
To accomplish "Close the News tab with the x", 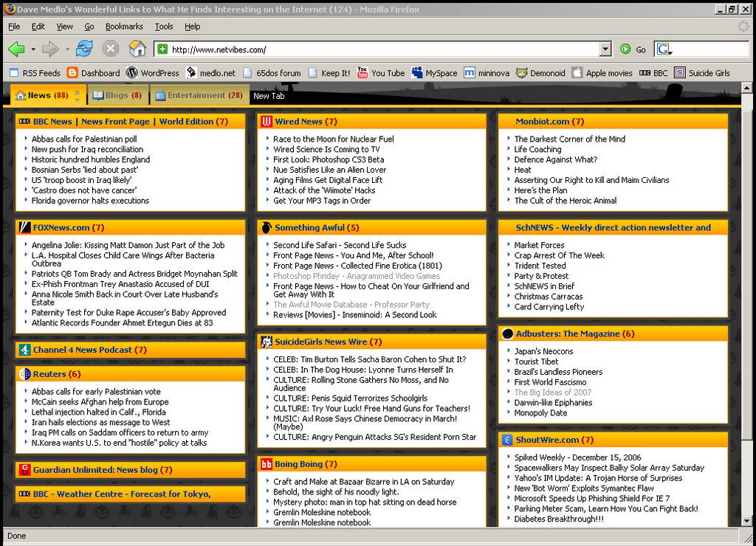I will pyautogui.click(x=77, y=91).
